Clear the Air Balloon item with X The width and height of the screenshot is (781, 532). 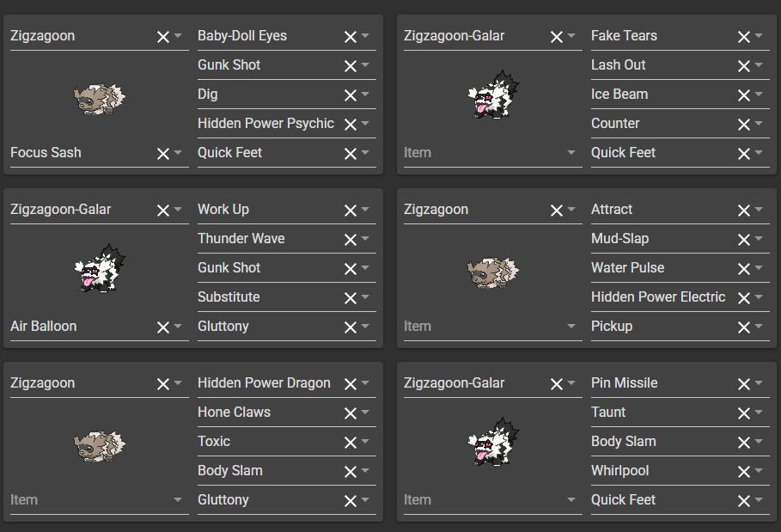click(163, 327)
